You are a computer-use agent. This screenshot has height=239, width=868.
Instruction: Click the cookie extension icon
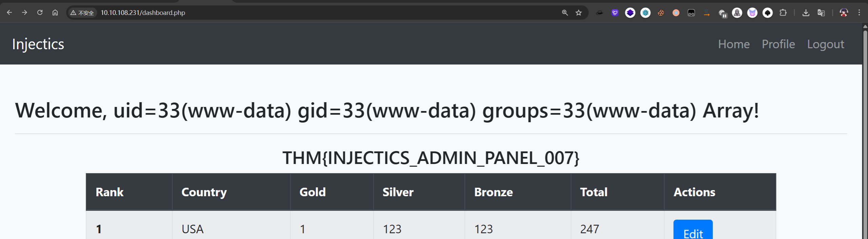(661, 13)
